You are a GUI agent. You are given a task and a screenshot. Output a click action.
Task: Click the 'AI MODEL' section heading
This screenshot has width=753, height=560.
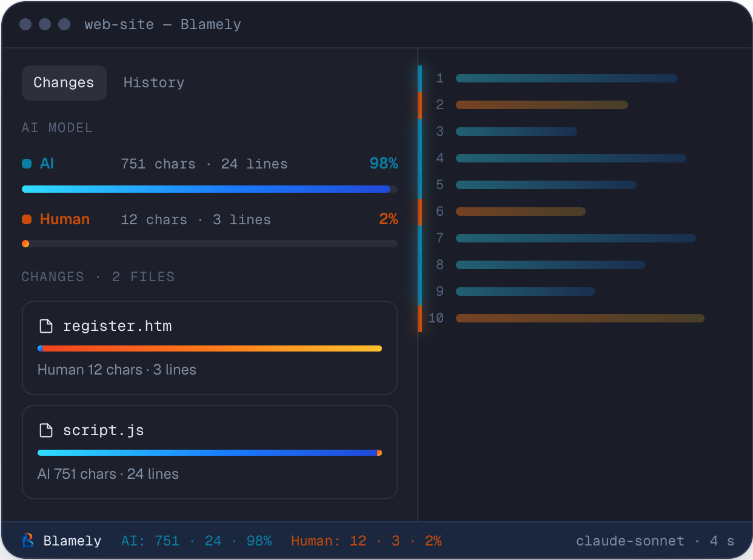[x=58, y=128]
